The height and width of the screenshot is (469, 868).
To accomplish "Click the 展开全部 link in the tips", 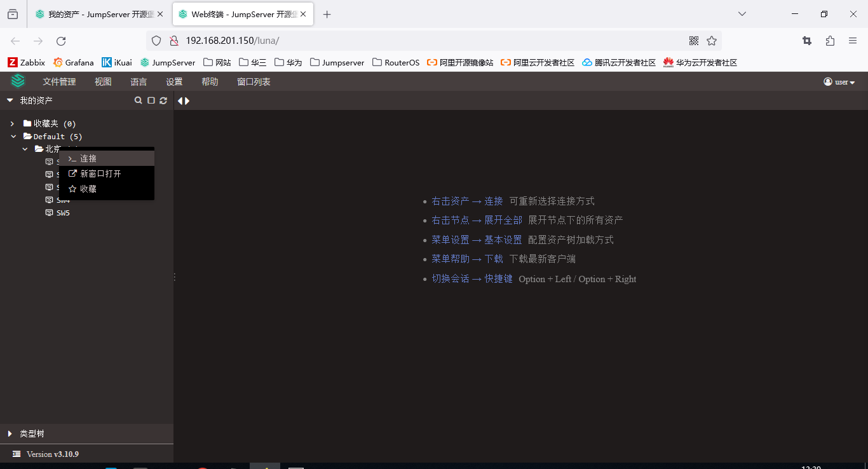I will point(503,220).
